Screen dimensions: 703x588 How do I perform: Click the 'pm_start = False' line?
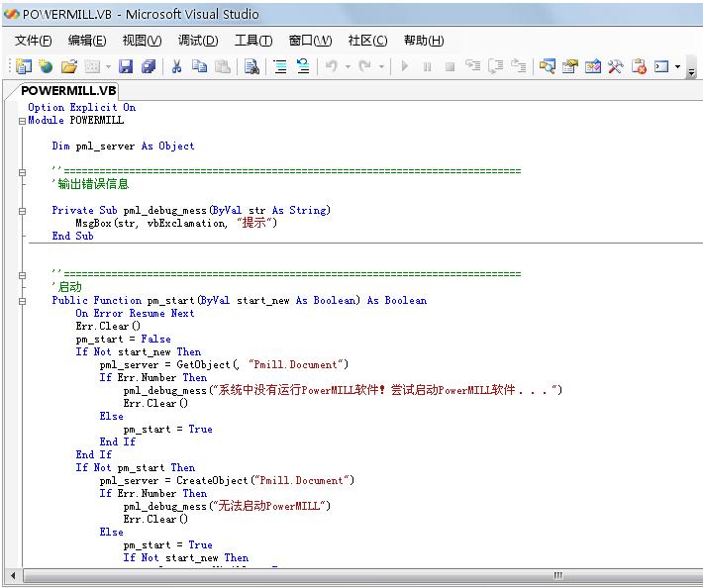coord(124,340)
